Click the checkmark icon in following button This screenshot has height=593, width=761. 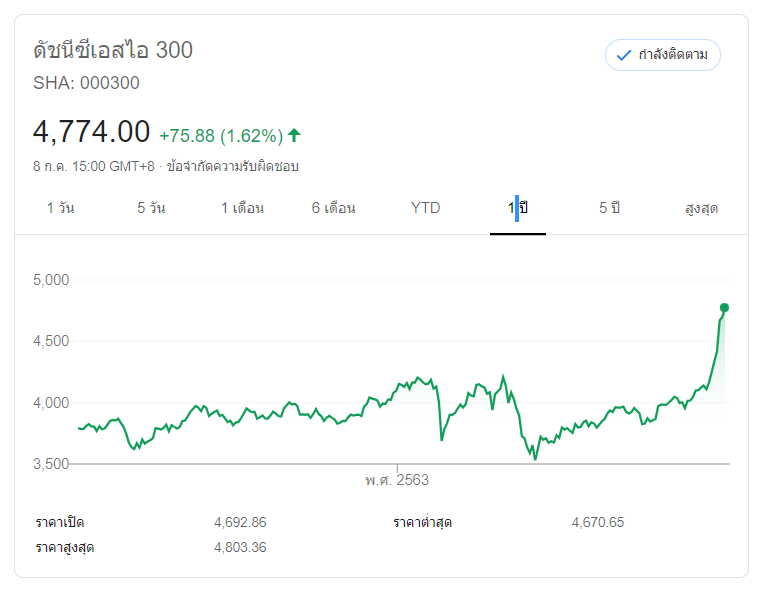(x=624, y=55)
